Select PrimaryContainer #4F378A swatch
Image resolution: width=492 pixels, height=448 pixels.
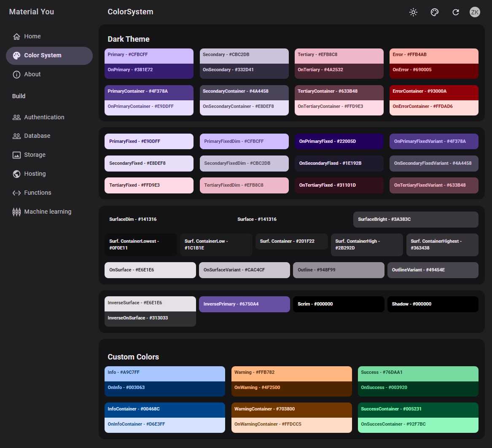click(149, 93)
